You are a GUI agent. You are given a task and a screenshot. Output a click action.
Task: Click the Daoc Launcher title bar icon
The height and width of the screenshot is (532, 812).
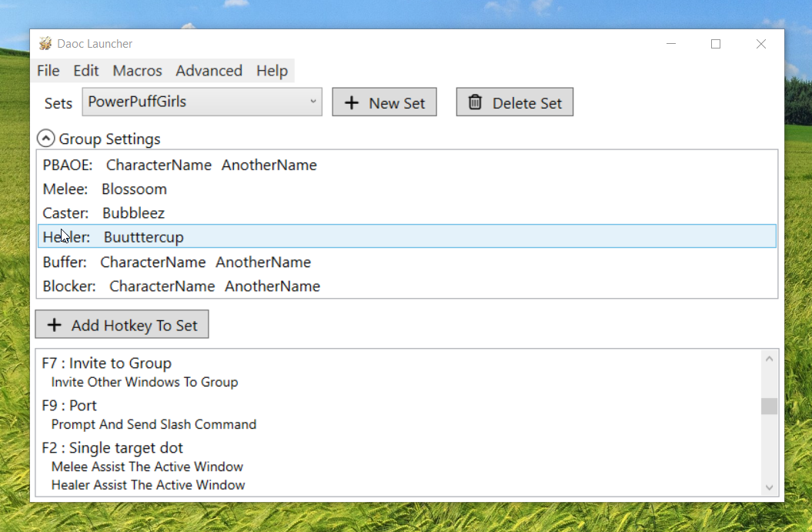pyautogui.click(x=45, y=43)
